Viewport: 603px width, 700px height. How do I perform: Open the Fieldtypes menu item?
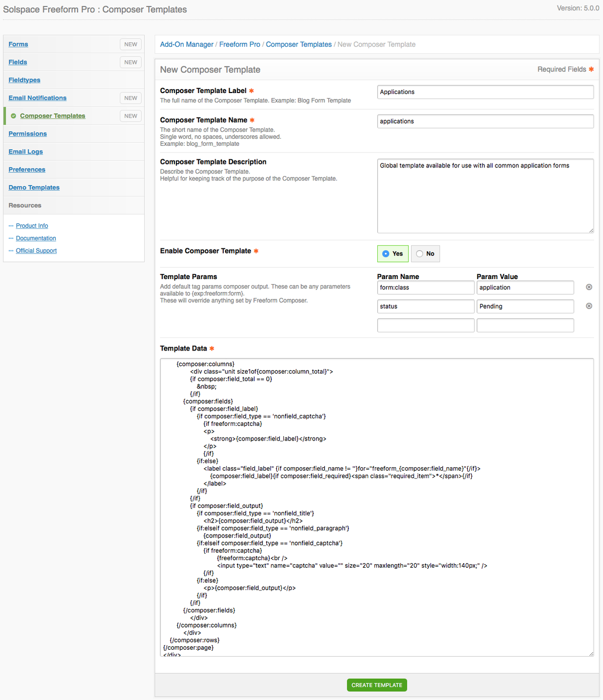click(x=24, y=80)
